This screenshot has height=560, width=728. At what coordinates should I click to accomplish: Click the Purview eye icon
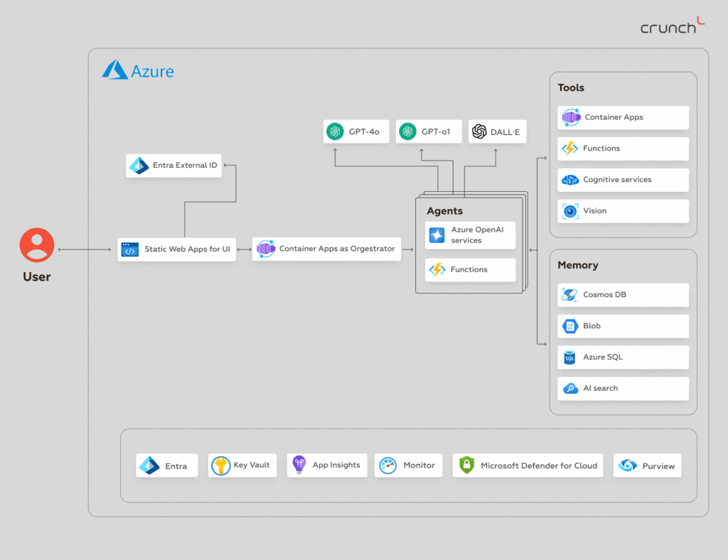pyautogui.click(x=628, y=465)
